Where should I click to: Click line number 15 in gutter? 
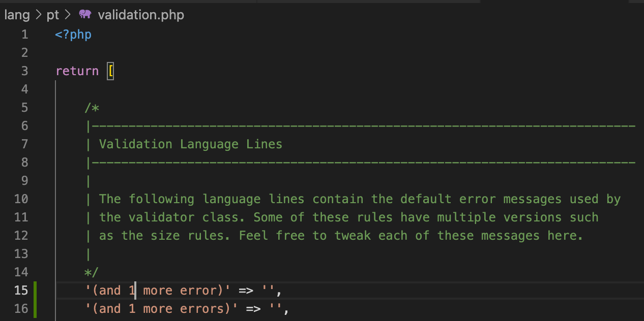tap(21, 291)
